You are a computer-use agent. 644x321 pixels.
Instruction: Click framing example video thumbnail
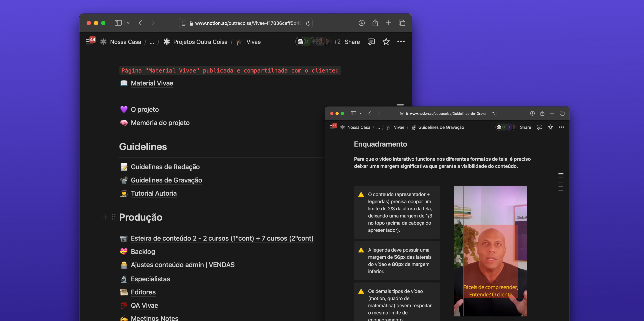490,251
